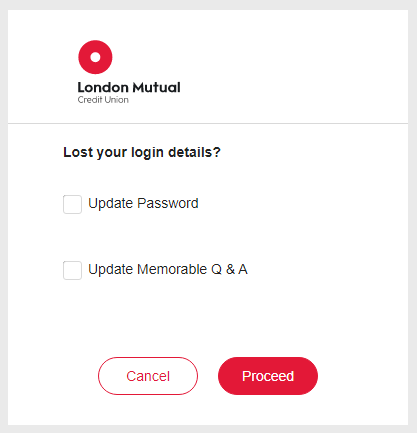Click the white dot inside the logo
The width and height of the screenshot is (417, 433).
[x=95, y=57]
